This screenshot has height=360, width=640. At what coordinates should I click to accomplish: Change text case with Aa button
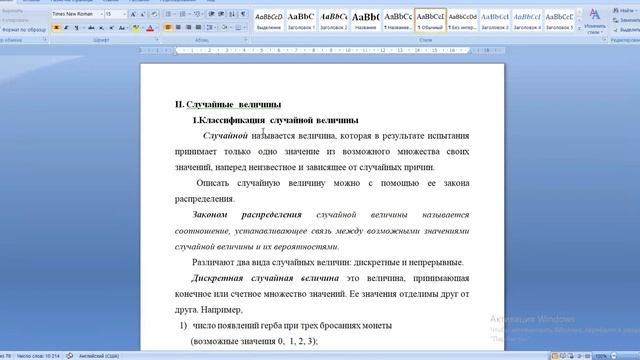tap(122, 28)
